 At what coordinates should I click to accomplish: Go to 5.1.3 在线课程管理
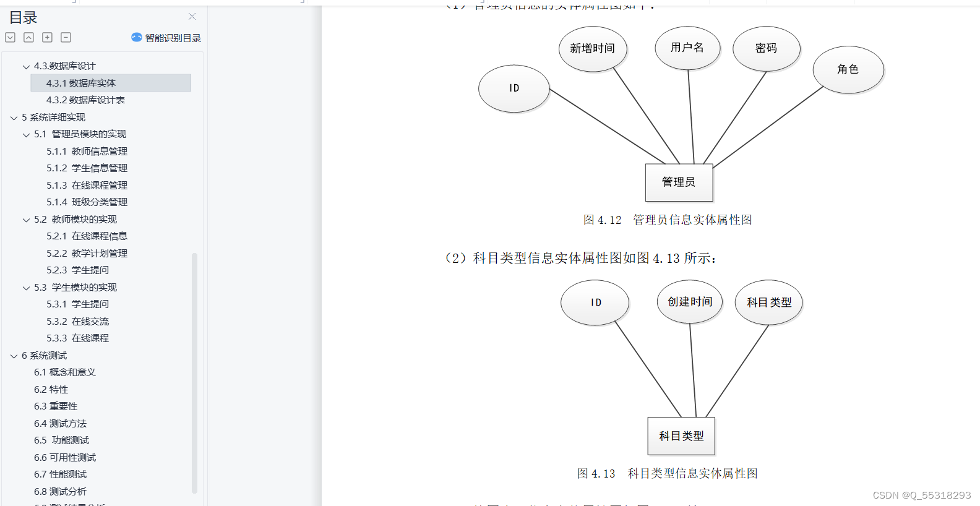coord(87,186)
